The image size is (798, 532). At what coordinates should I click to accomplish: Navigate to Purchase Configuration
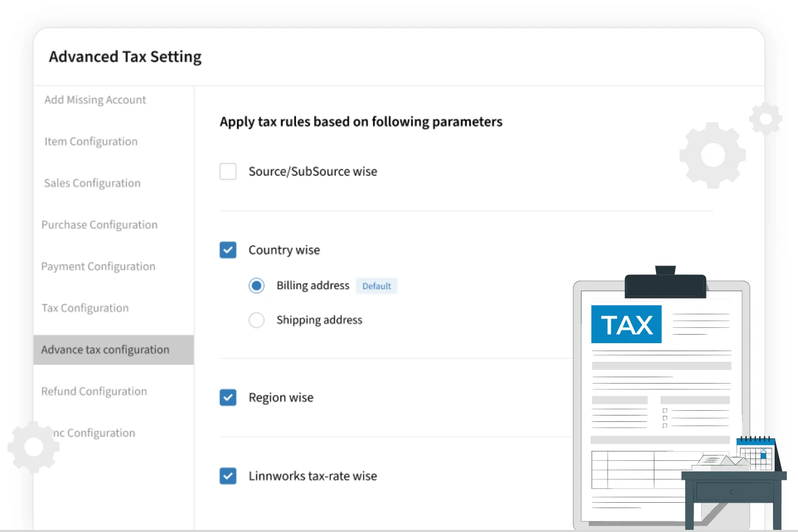(99, 225)
